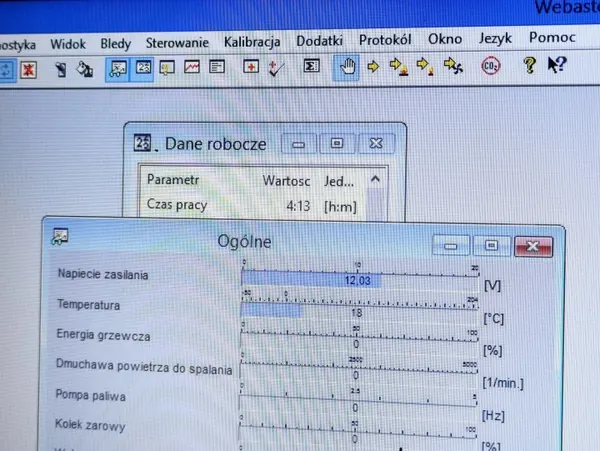This screenshot has height=451, width=600.
Task: Open the Jezyk menu
Action: [x=496, y=38]
